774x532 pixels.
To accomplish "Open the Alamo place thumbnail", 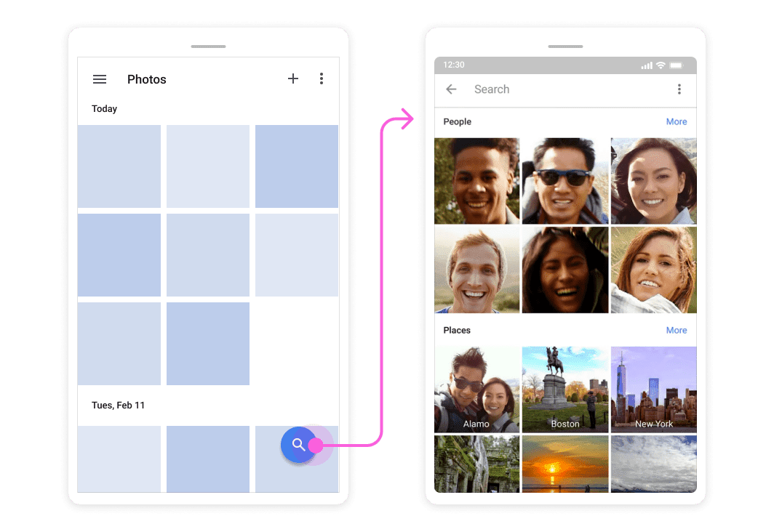I will (477, 390).
